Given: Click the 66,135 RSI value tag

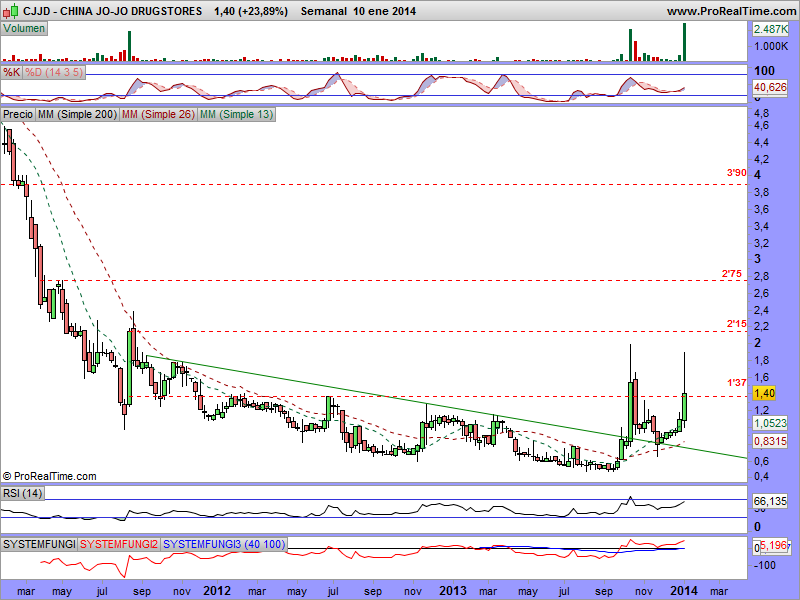Looking at the screenshot, I should (770, 501).
